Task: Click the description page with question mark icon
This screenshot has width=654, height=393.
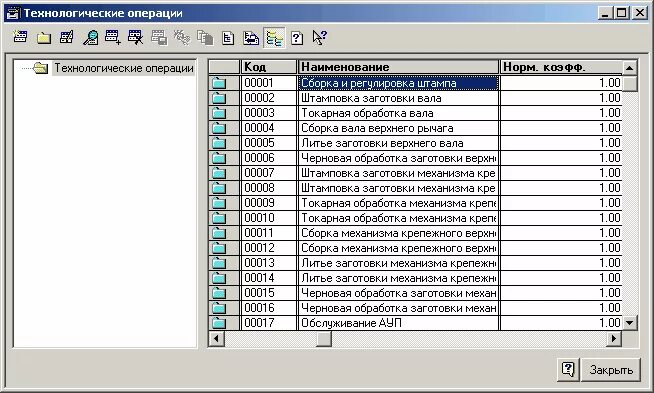Action: tap(297, 38)
